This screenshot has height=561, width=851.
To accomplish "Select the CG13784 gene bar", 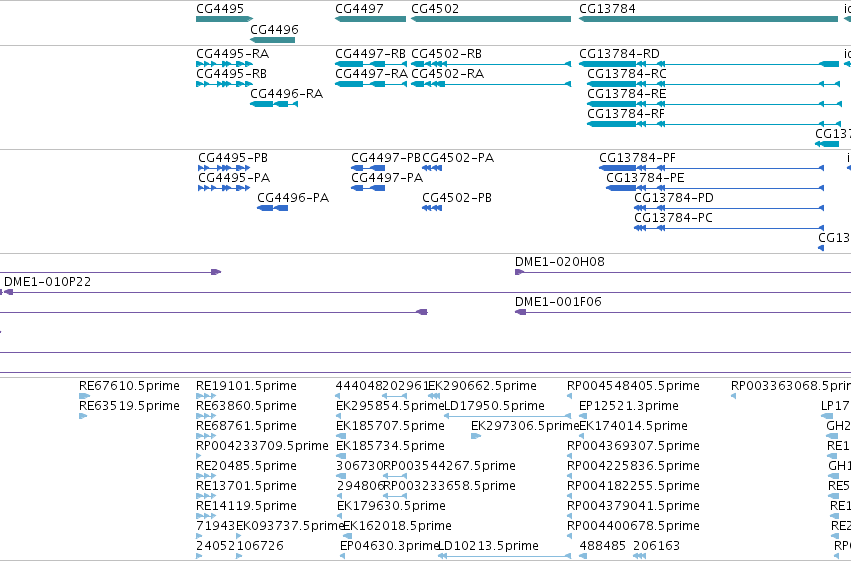I will click(x=708, y=19).
